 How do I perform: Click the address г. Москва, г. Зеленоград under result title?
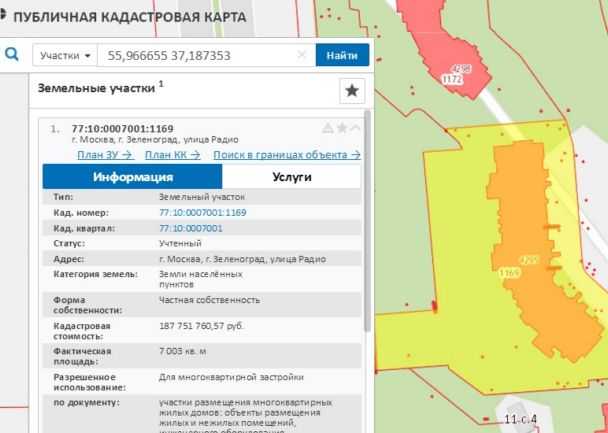(x=155, y=140)
